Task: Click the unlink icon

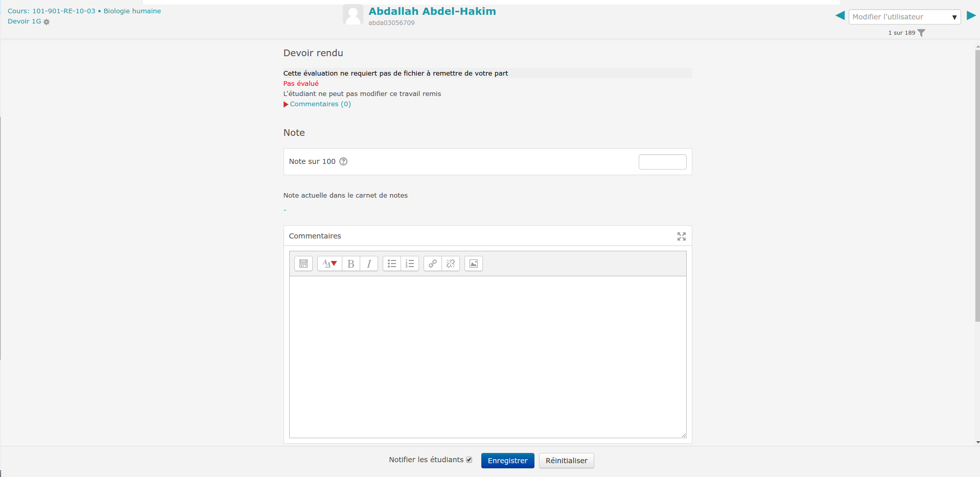Action: point(451,264)
